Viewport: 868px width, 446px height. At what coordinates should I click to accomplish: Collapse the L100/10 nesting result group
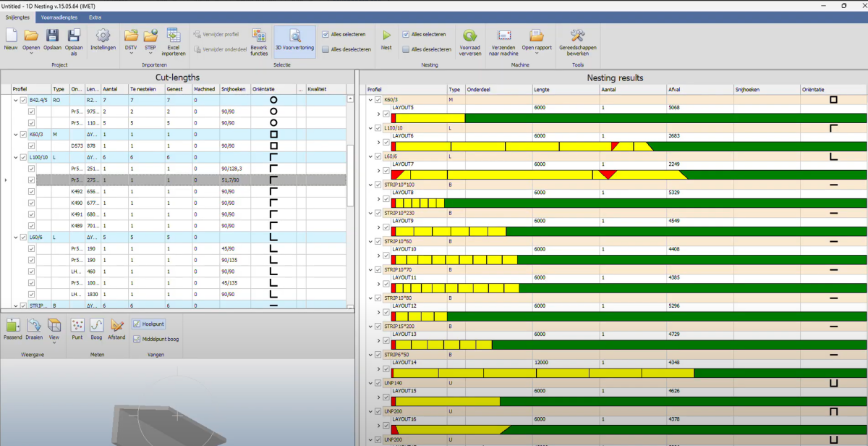pyautogui.click(x=370, y=128)
